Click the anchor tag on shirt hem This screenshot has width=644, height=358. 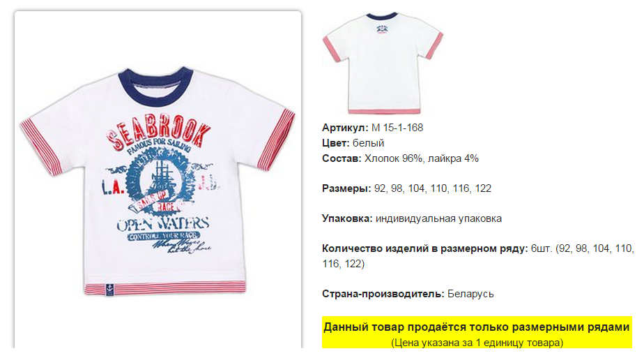(110, 290)
